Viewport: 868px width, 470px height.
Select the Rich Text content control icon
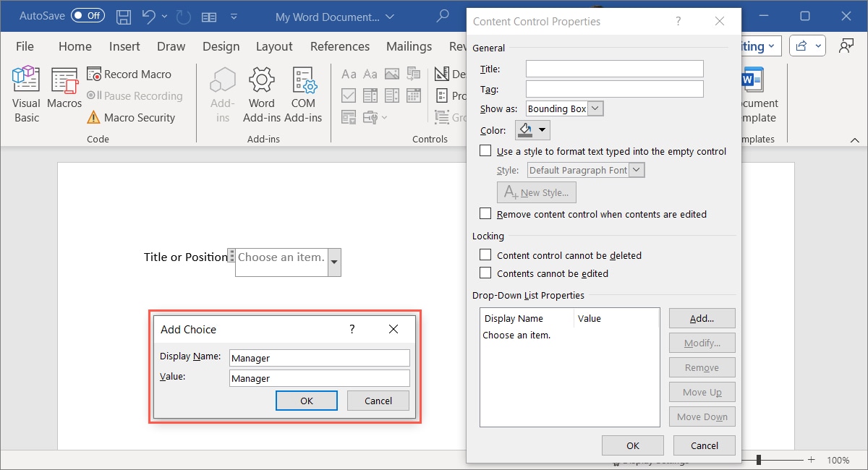tap(349, 73)
